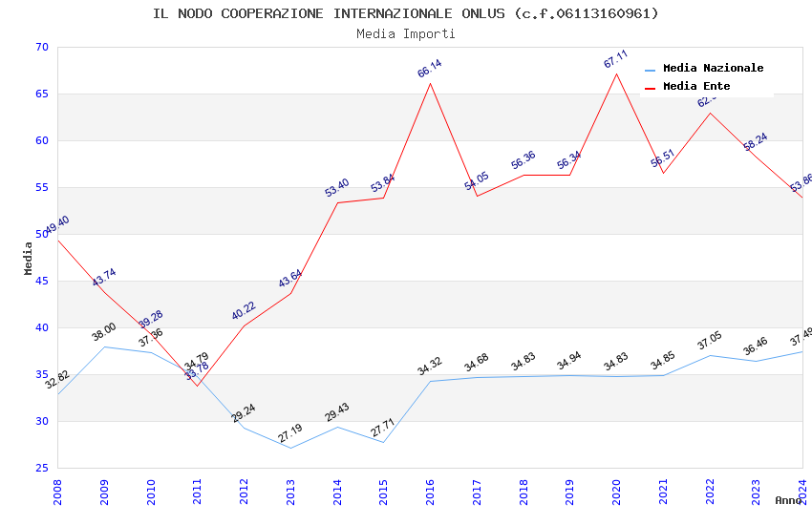
Task: Click the 37.36 national average label
Action: click(x=151, y=338)
